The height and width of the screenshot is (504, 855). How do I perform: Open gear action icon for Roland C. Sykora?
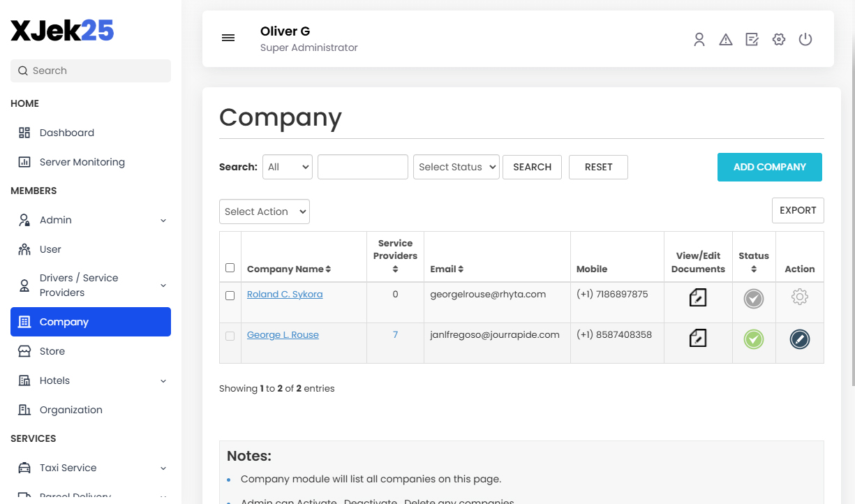(799, 297)
